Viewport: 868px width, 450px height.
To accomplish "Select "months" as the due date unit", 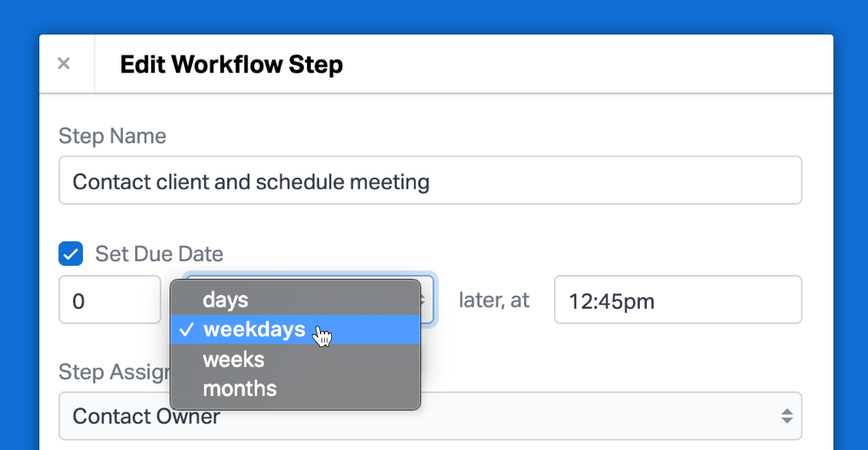I will pyautogui.click(x=296, y=389).
